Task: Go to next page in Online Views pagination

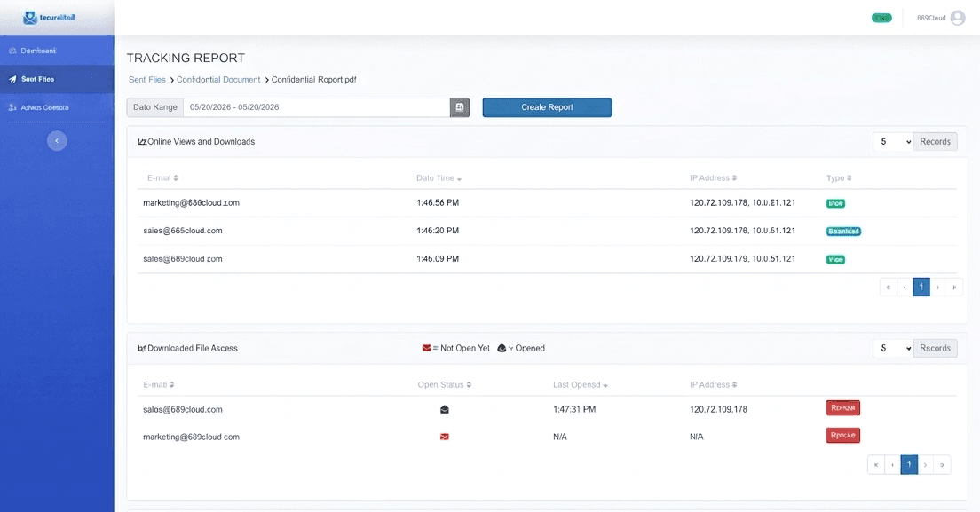Action: point(937,288)
